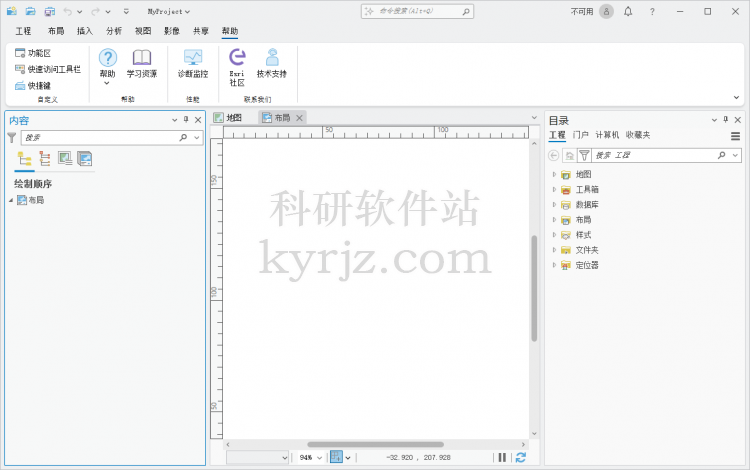Open 学习资源 learning resources

click(142, 64)
